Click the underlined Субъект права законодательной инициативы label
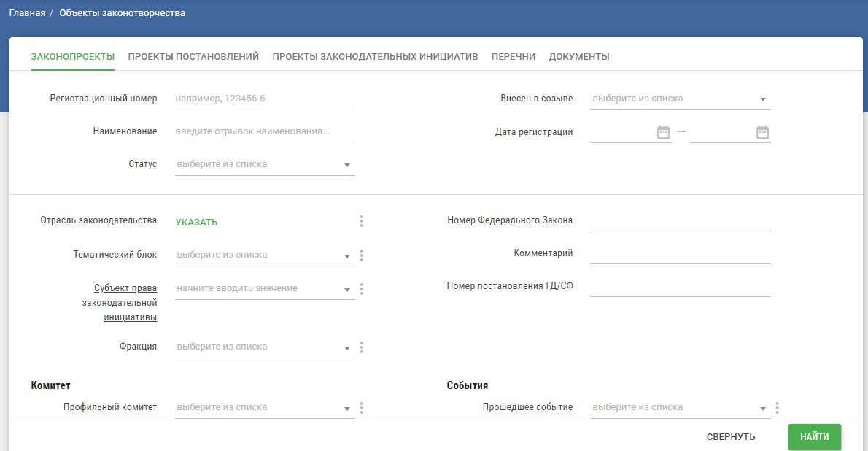868x451 pixels. tap(120, 303)
